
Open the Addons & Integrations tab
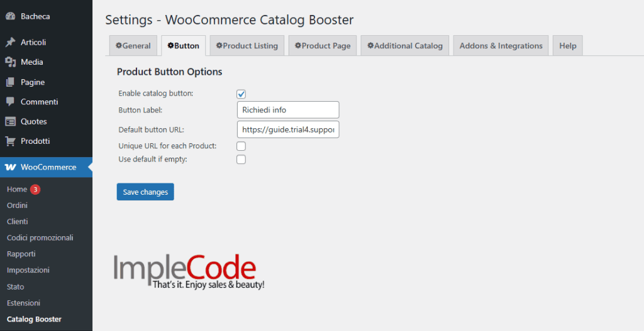(501, 45)
